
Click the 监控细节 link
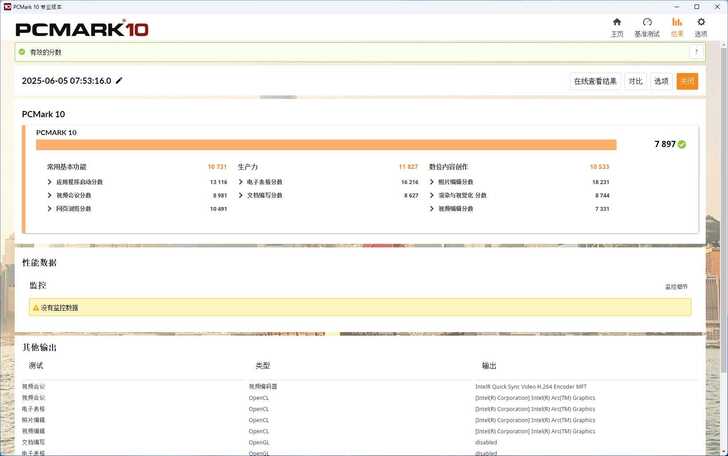coord(677,286)
